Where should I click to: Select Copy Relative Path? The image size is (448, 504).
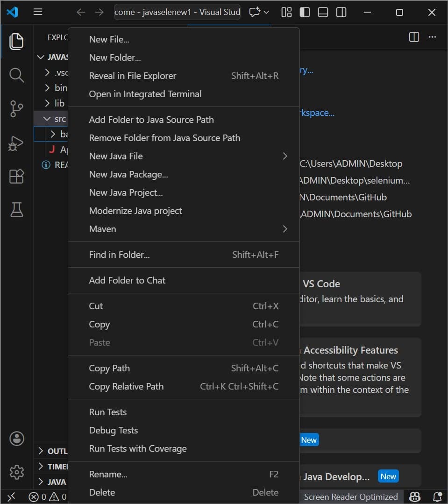[184, 386]
